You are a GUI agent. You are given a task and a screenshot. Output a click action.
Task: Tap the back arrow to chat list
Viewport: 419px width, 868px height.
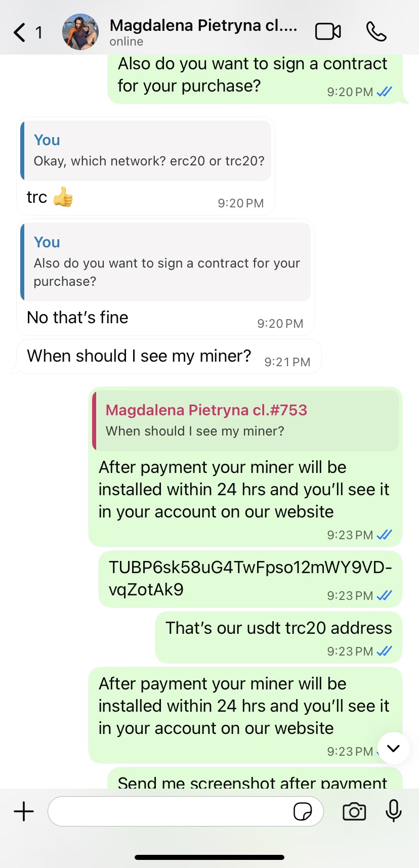(19, 32)
